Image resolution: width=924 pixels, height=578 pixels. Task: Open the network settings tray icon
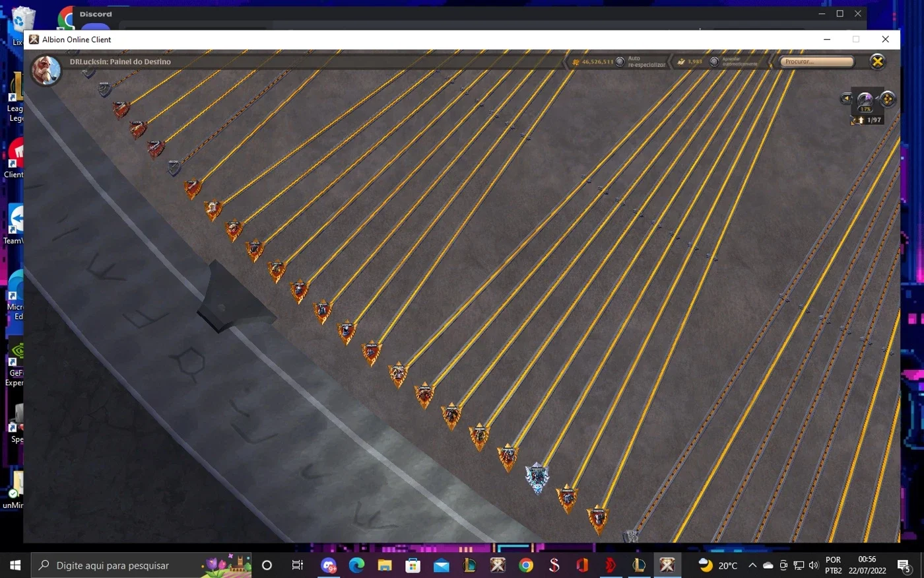point(799,565)
